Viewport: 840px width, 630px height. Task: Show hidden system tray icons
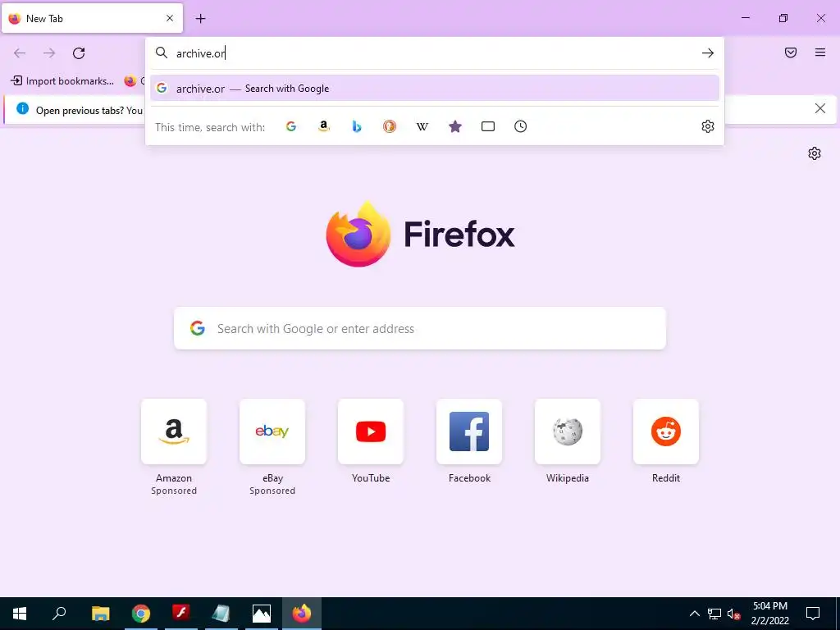tap(694, 614)
